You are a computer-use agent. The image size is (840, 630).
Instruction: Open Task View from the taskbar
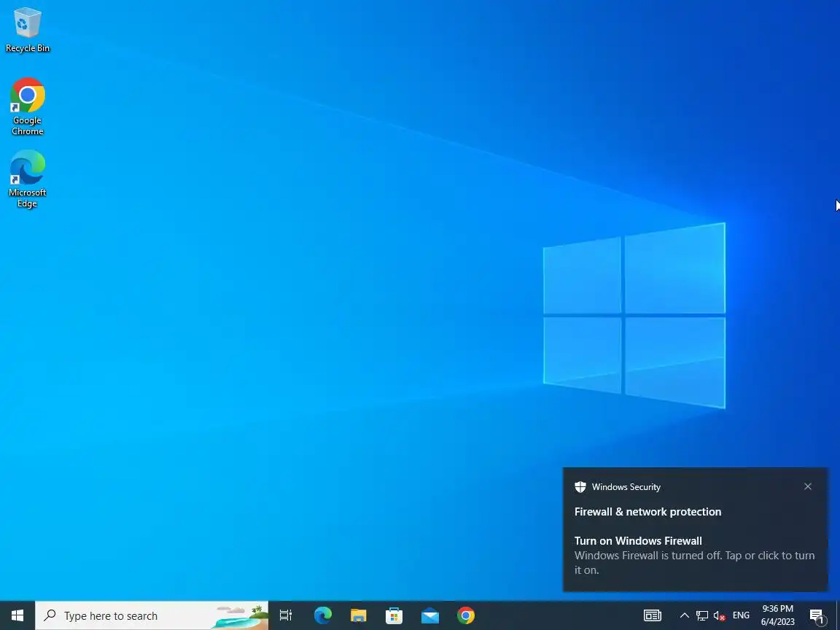tap(286, 615)
